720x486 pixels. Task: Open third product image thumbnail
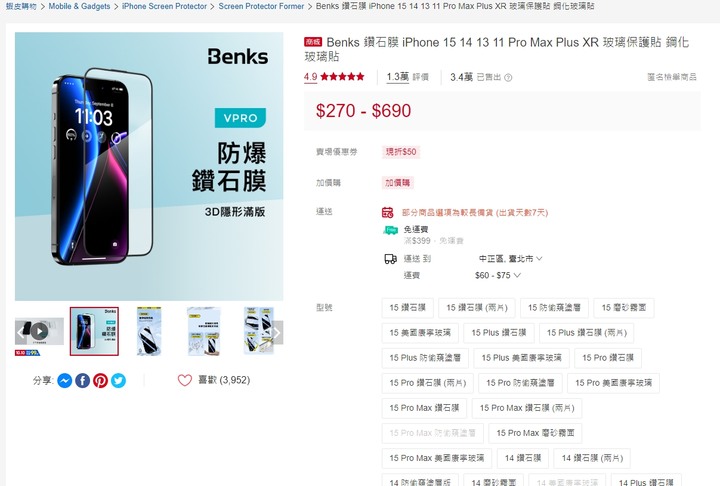click(149, 331)
